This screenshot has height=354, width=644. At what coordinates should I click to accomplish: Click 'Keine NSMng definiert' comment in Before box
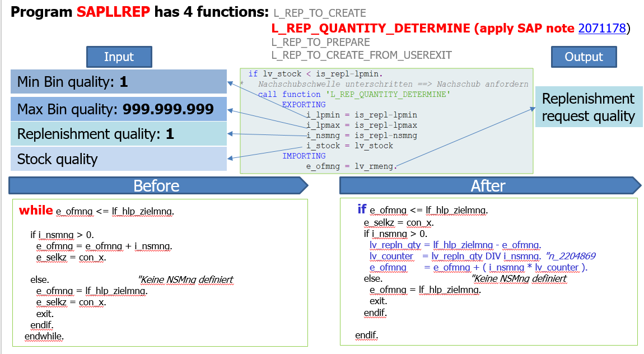tap(186, 280)
